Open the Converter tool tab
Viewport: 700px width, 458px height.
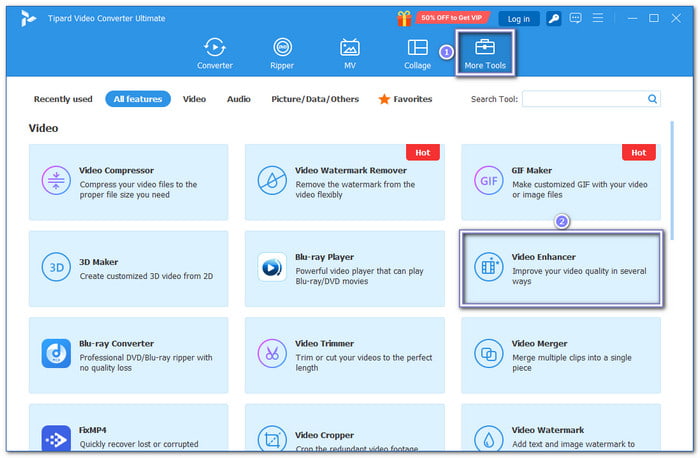pyautogui.click(x=215, y=54)
